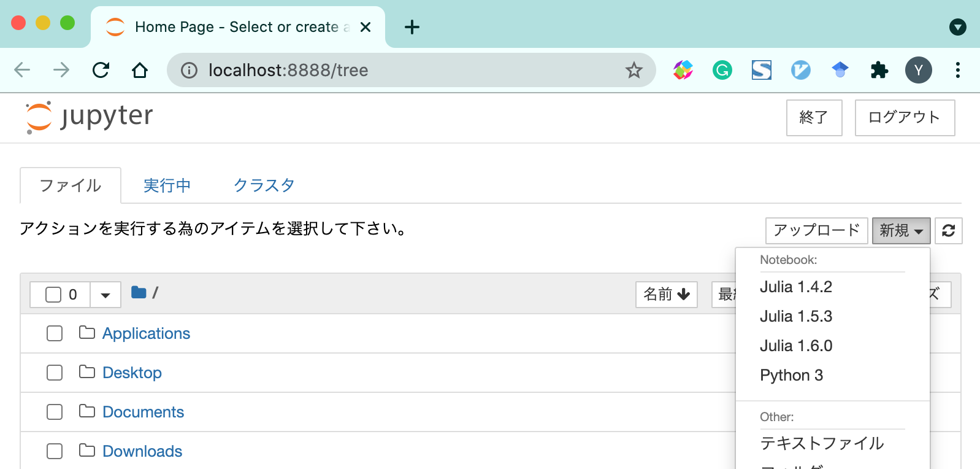The height and width of the screenshot is (469, 980).
Task: Click the Downloads folder icon
Action: click(x=87, y=451)
